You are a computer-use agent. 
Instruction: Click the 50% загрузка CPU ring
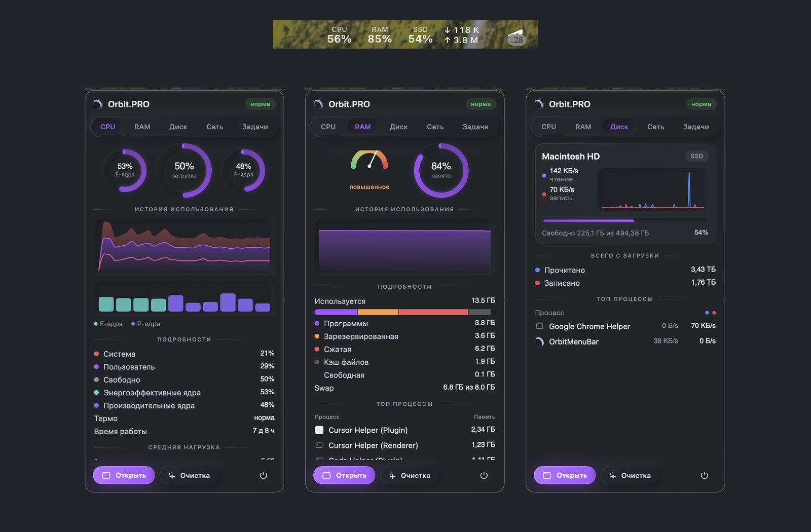[x=185, y=171]
